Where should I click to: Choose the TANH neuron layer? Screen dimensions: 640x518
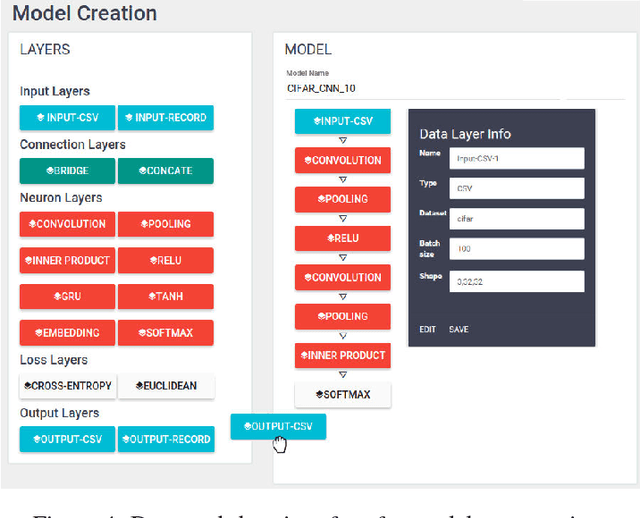click(x=166, y=296)
